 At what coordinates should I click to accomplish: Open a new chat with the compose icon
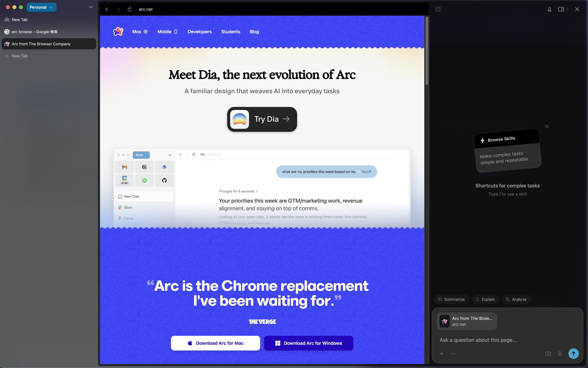click(438, 9)
